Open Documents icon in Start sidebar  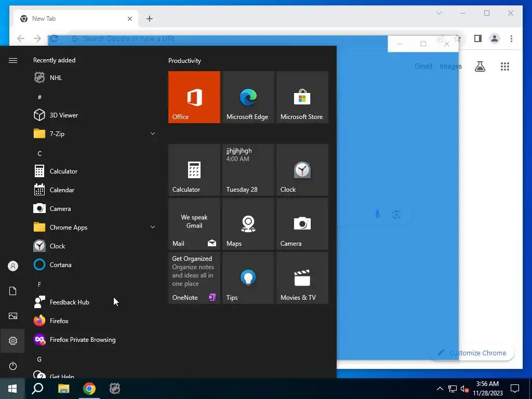coord(13,291)
